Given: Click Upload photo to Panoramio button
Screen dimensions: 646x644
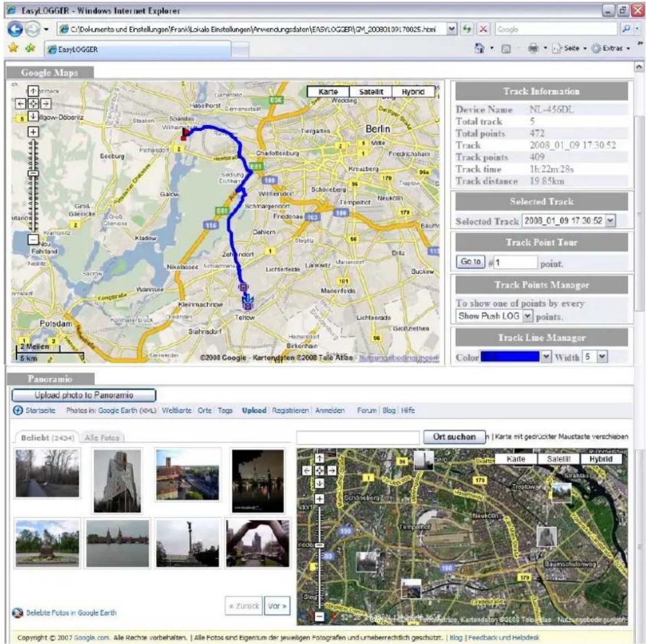Looking at the screenshot, I should 84,395.
